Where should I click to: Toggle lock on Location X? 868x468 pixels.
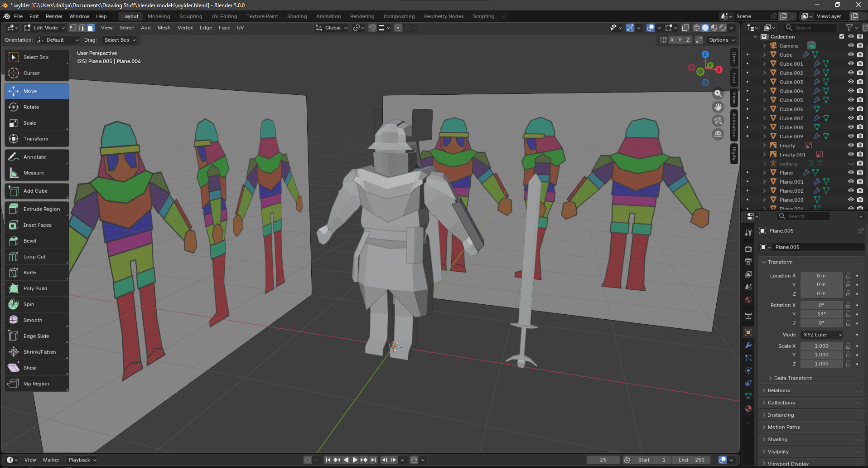848,276
